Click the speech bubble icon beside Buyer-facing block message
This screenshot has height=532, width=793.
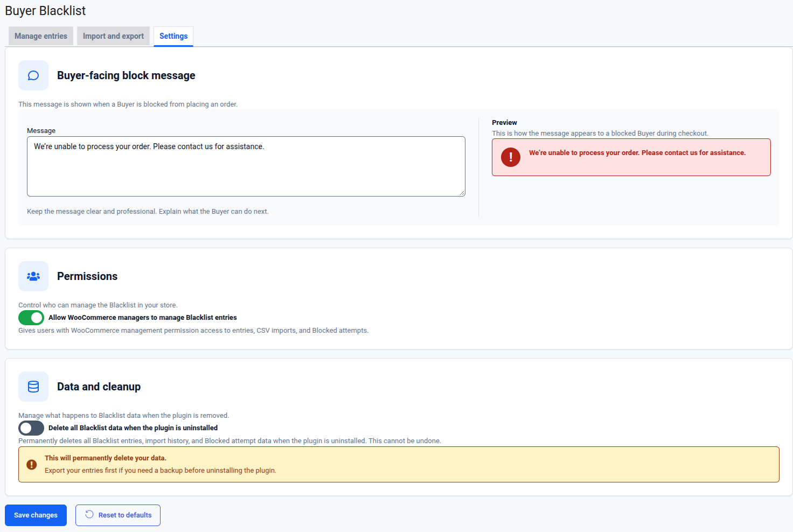coord(33,75)
